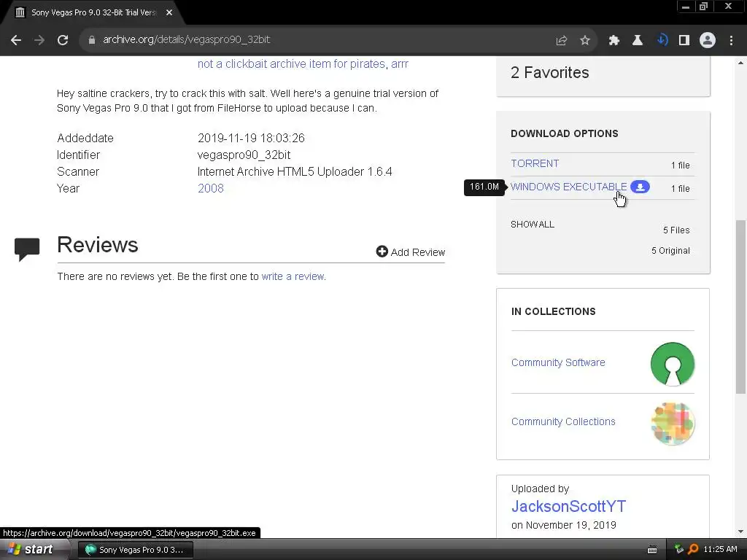Image resolution: width=747 pixels, height=560 pixels.
Task: Click the scrollbar up arrow
Action: tap(740, 63)
